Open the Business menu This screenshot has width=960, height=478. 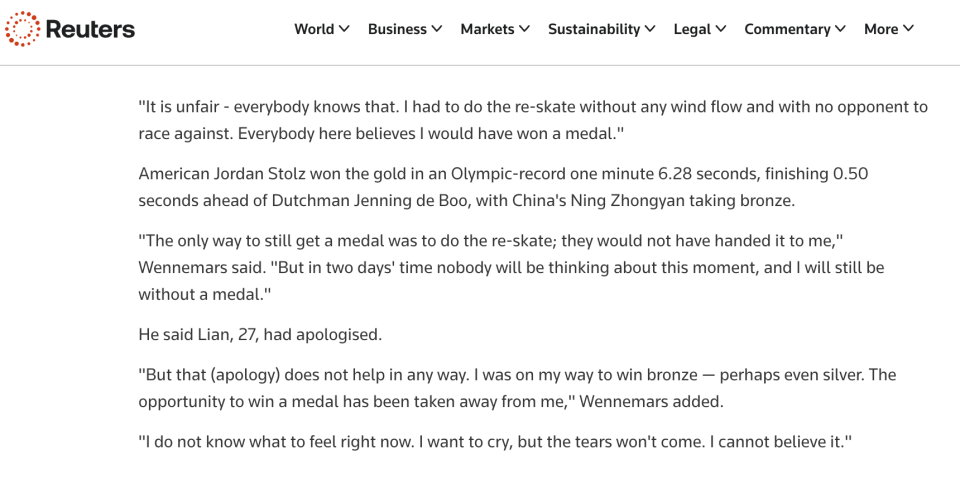(397, 29)
